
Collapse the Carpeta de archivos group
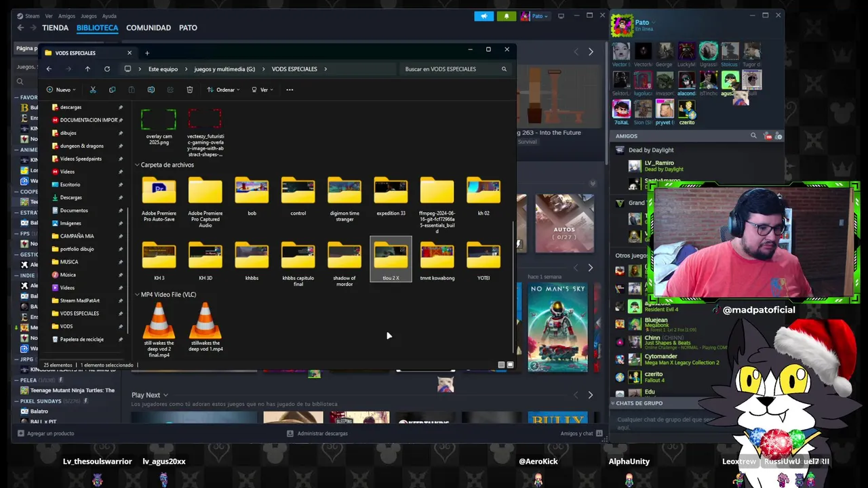137,165
